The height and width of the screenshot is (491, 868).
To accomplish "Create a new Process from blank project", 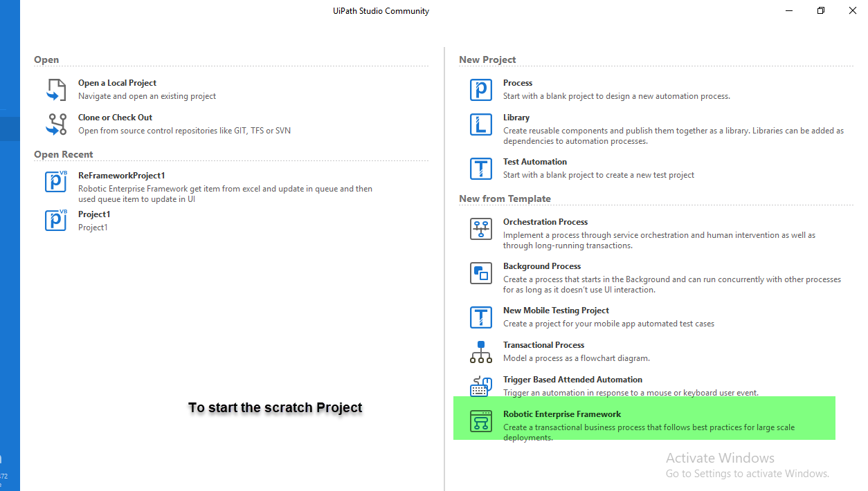I will coord(517,82).
